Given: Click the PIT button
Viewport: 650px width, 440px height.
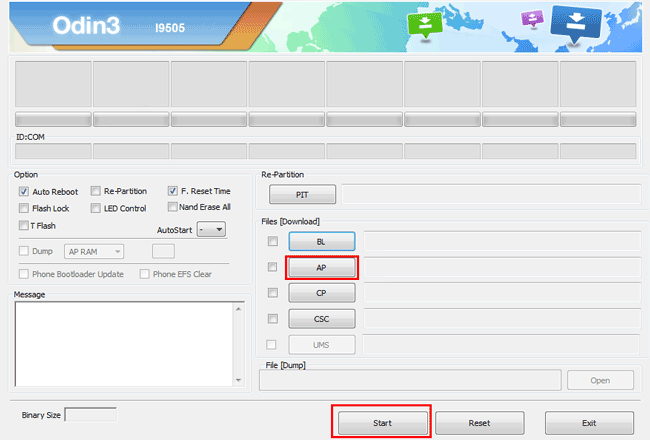Looking at the screenshot, I should pyautogui.click(x=302, y=194).
